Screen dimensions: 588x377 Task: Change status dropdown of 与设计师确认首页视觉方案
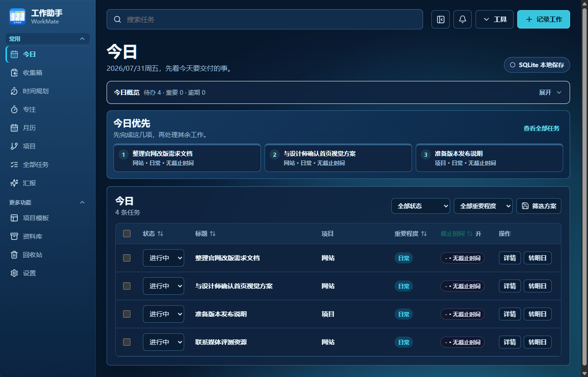[x=164, y=286]
